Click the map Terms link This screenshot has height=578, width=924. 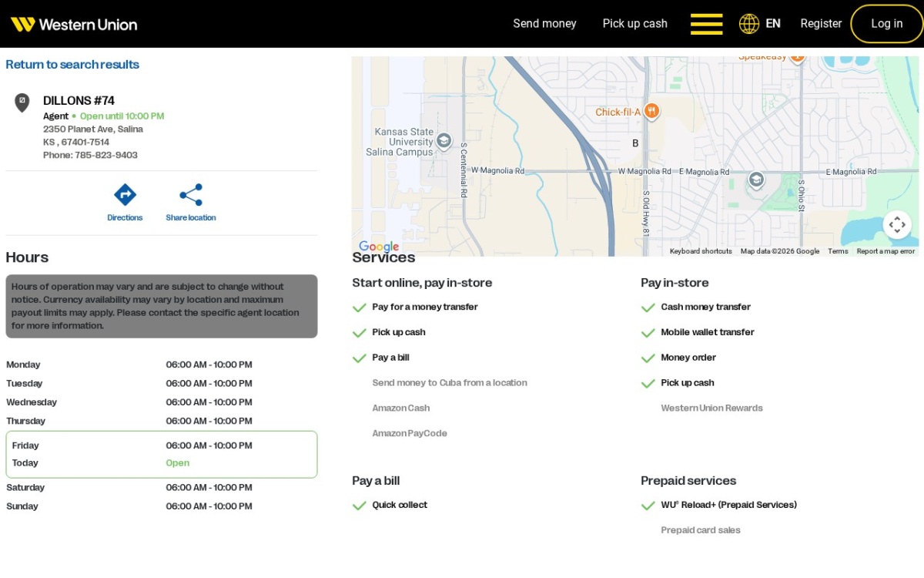pyautogui.click(x=838, y=251)
